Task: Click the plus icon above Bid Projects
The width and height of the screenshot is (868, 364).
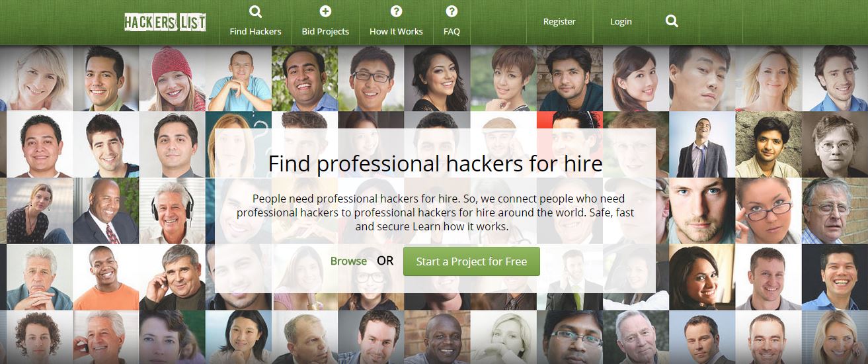Action: coord(325,11)
